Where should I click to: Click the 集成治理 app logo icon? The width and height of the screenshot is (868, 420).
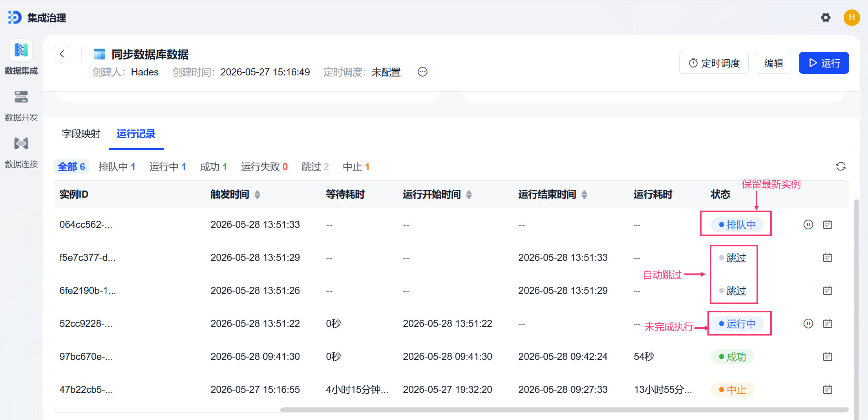[x=15, y=17]
